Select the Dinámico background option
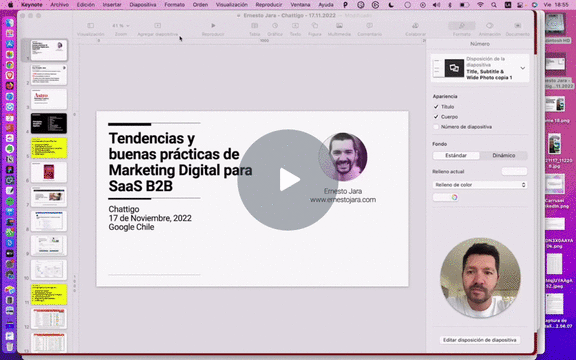The width and height of the screenshot is (576, 360). (504, 155)
